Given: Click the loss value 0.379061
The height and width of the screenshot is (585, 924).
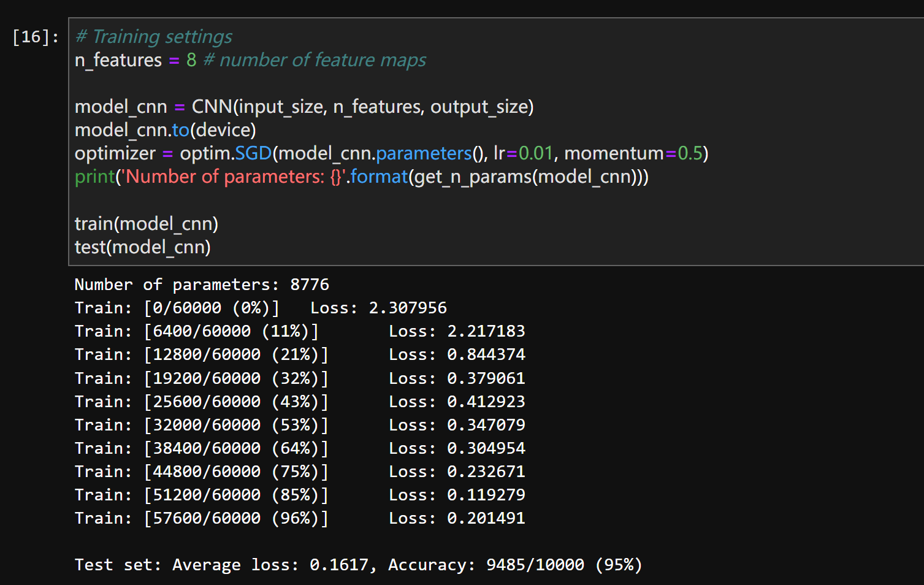Looking at the screenshot, I should 486,378.
